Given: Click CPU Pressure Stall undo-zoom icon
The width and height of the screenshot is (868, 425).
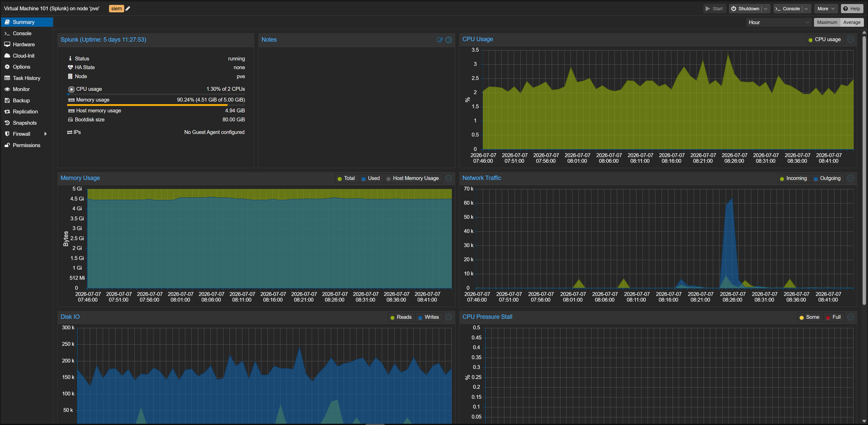Looking at the screenshot, I should tap(851, 317).
